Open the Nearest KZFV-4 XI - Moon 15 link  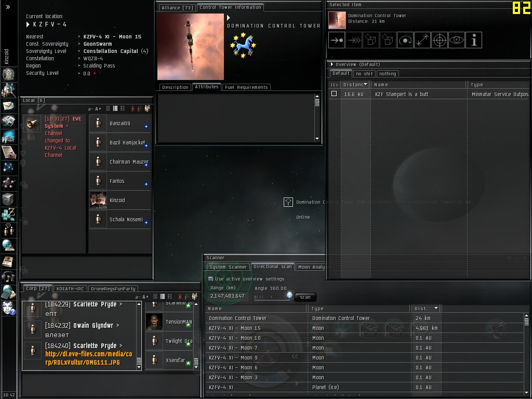click(112, 37)
